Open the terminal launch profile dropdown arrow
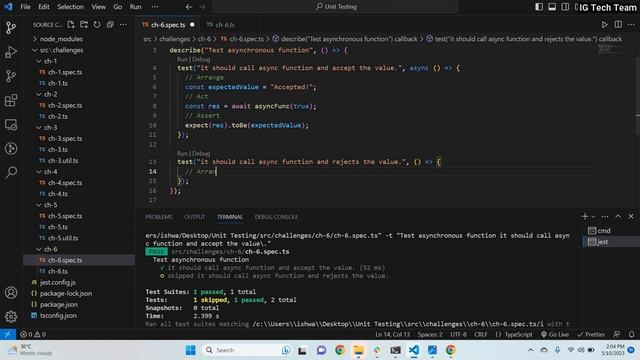Screen dimensions: 640x360 pyautogui.click(x=593, y=217)
